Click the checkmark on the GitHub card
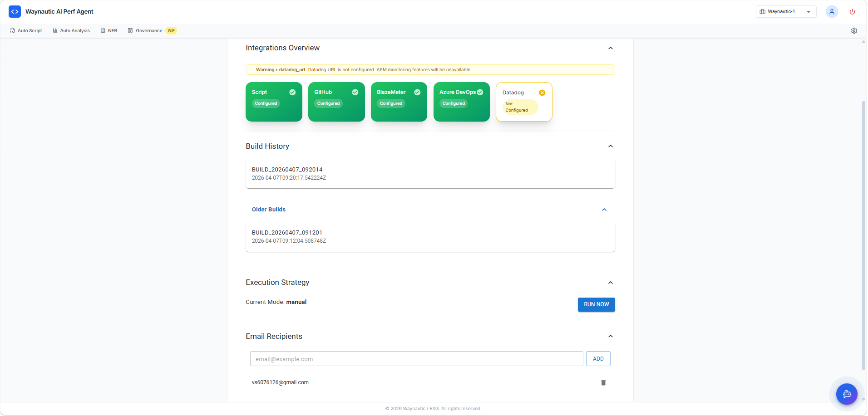868x416 pixels. tap(355, 92)
